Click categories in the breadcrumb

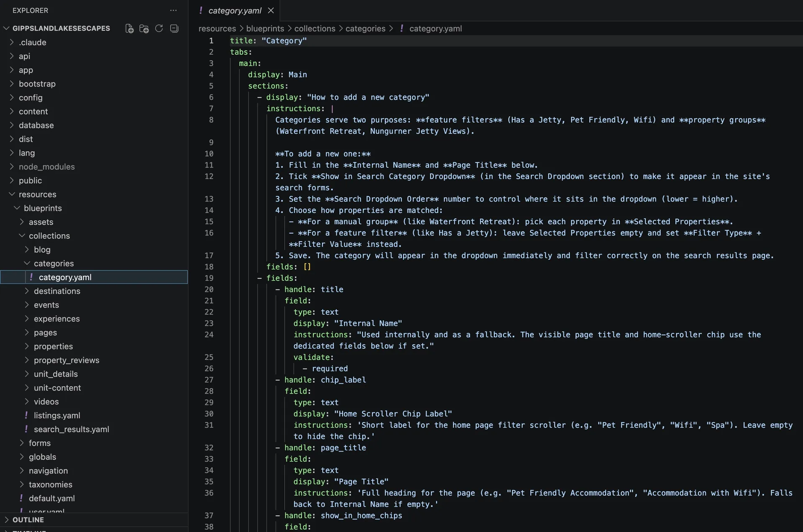click(365, 28)
